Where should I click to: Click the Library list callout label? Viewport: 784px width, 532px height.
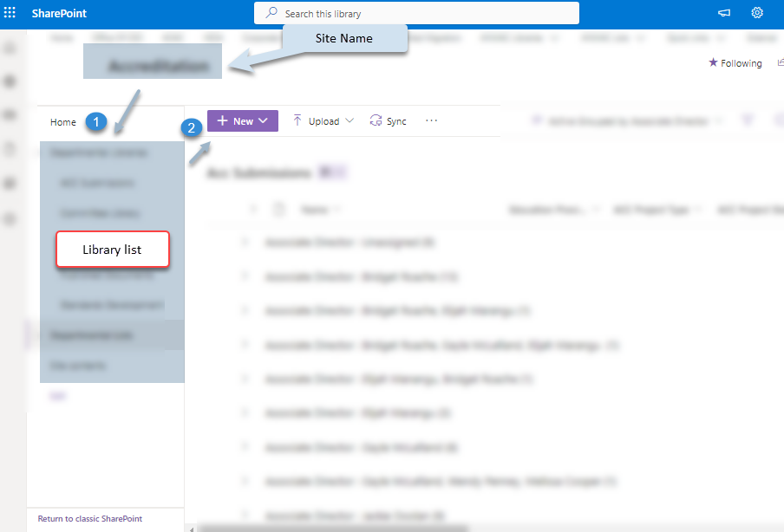[112, 250]
